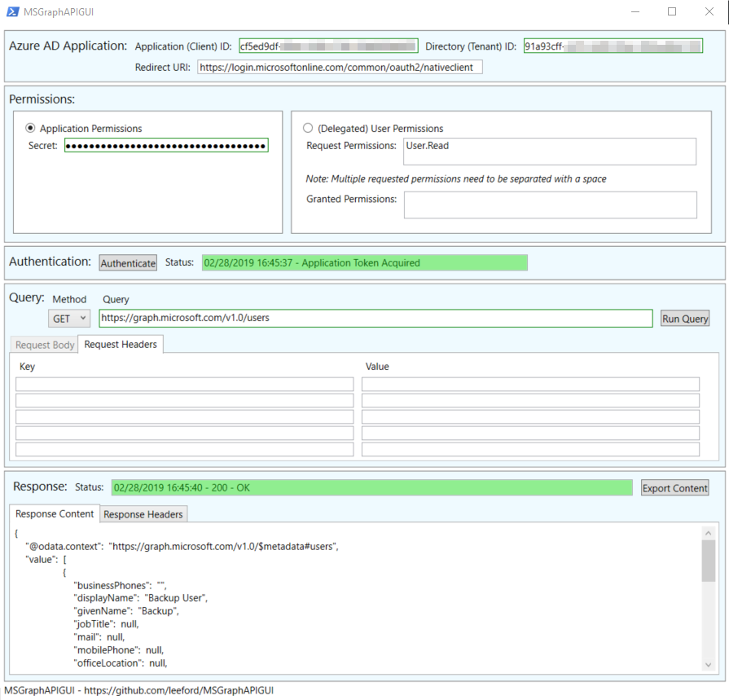Screen dimensions: 729x700
Task: Click the Export Content button
Action: click(x=674, y=488)
